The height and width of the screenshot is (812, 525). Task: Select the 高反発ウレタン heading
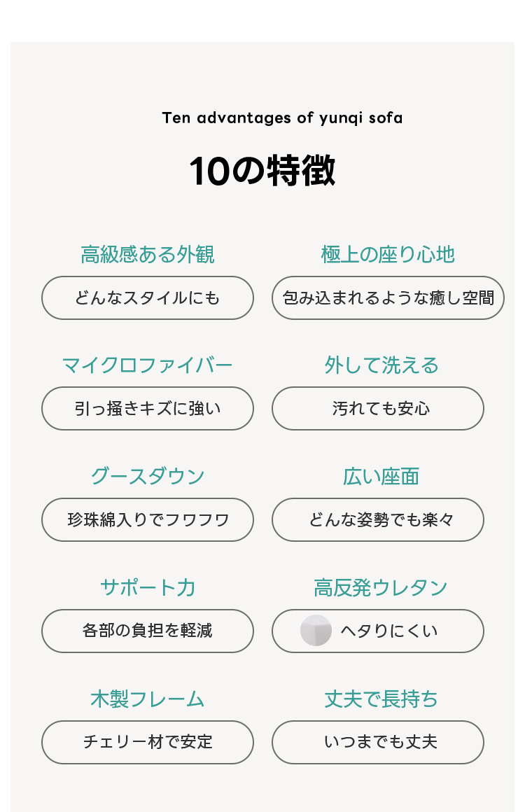pos(381,587)
